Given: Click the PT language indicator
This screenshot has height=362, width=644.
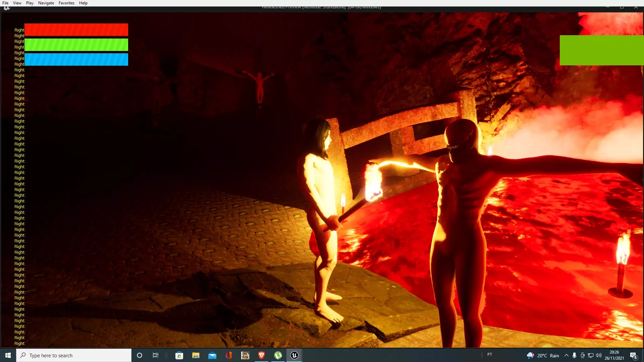Looking at the screenshot, I should [490, 355].
